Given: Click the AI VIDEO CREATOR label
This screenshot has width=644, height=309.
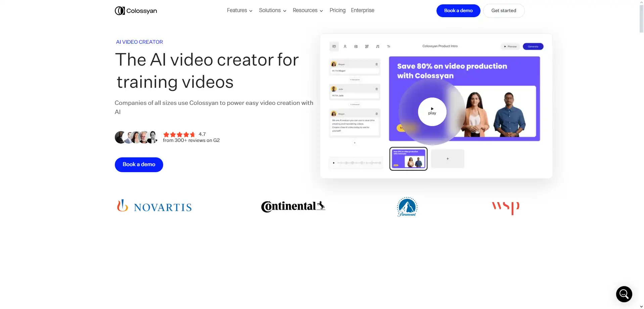Looking at the screenshot, I should click(x=139, y=42).
